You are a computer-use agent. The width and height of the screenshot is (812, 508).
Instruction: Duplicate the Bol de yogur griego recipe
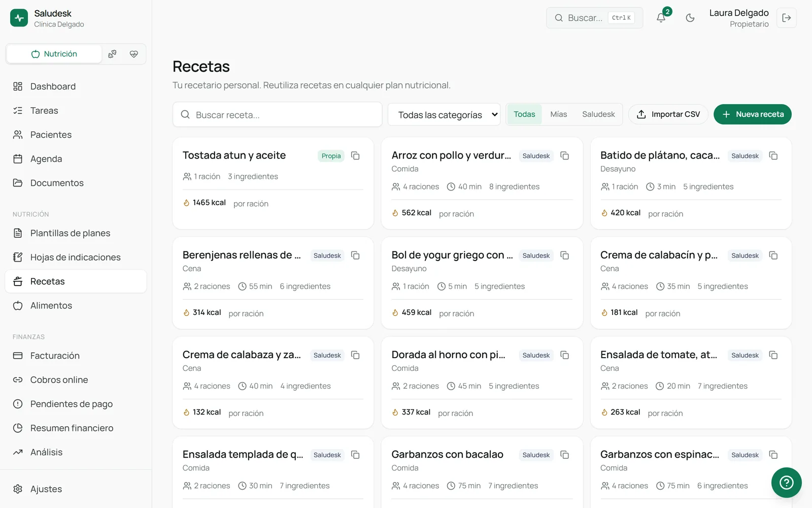(564, 255)
